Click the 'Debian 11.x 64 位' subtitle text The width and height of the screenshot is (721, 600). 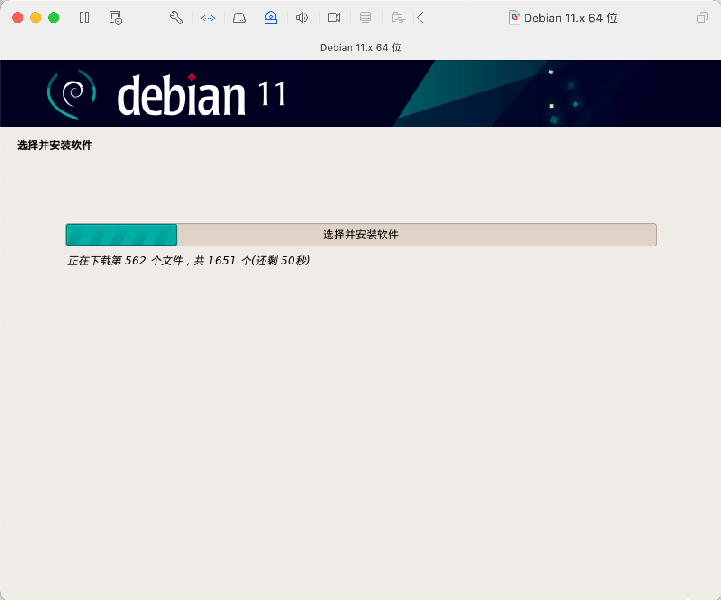[x=360, y=47]
